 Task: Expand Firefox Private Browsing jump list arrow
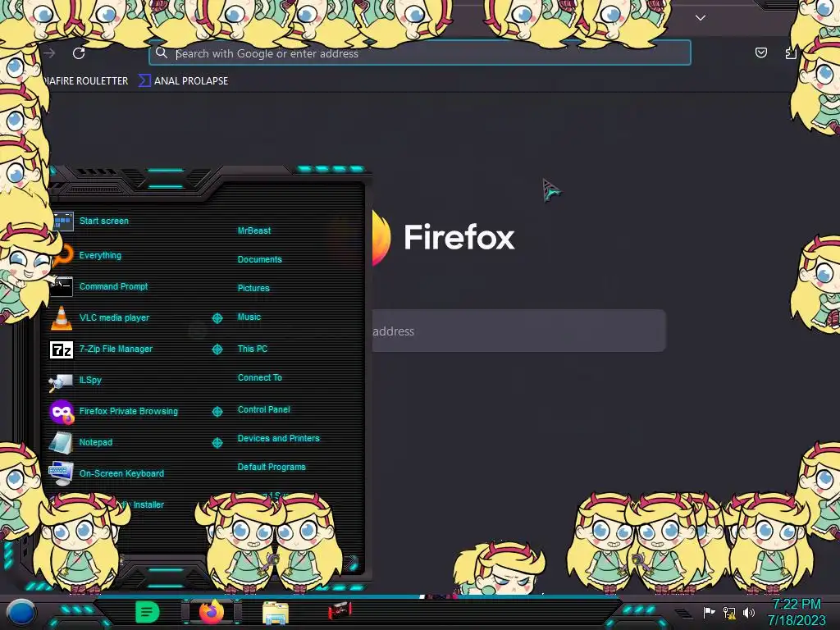tap(217, 412)
